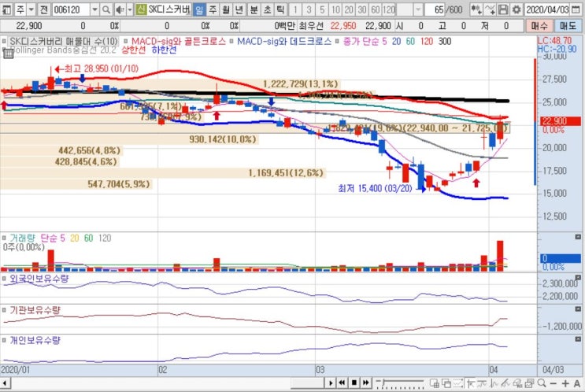This screenshot has width=585, height=392.
Task: Click the 'A' auto-scale icon
Action: coord(577,383)
